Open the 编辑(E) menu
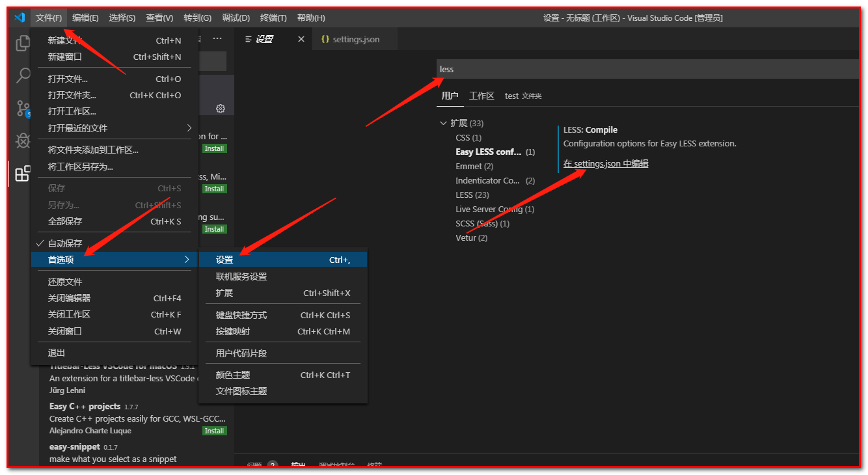The width and height of the screenshot is (868, 475). 85,18
